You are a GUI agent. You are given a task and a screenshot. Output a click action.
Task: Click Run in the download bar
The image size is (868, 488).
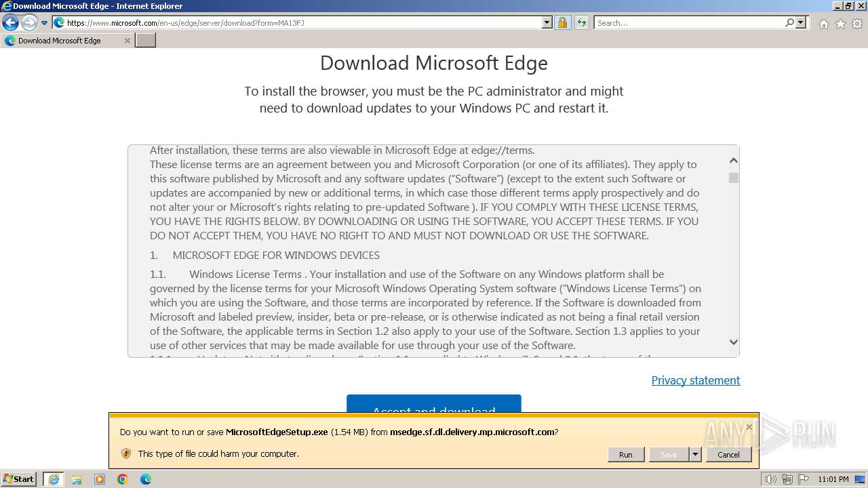[625, 455]
